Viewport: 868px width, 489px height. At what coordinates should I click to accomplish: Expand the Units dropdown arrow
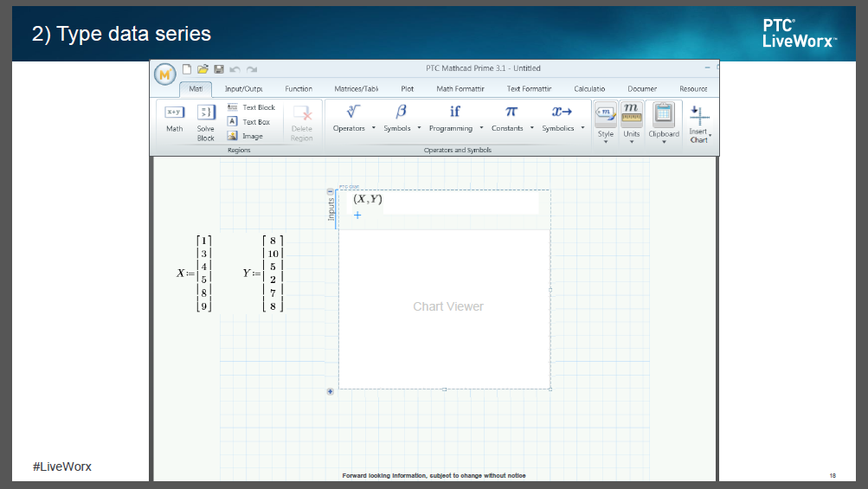[x=632, y=142]
